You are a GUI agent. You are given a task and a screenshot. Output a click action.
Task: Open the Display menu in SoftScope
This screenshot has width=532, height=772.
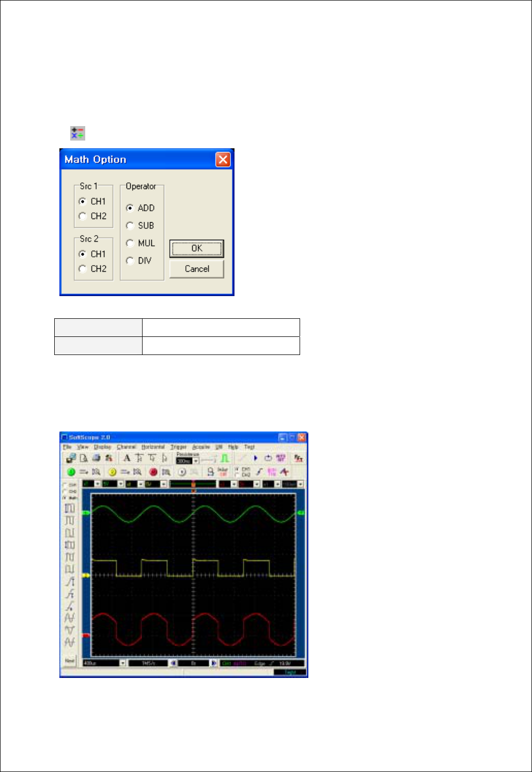(103, 447)
